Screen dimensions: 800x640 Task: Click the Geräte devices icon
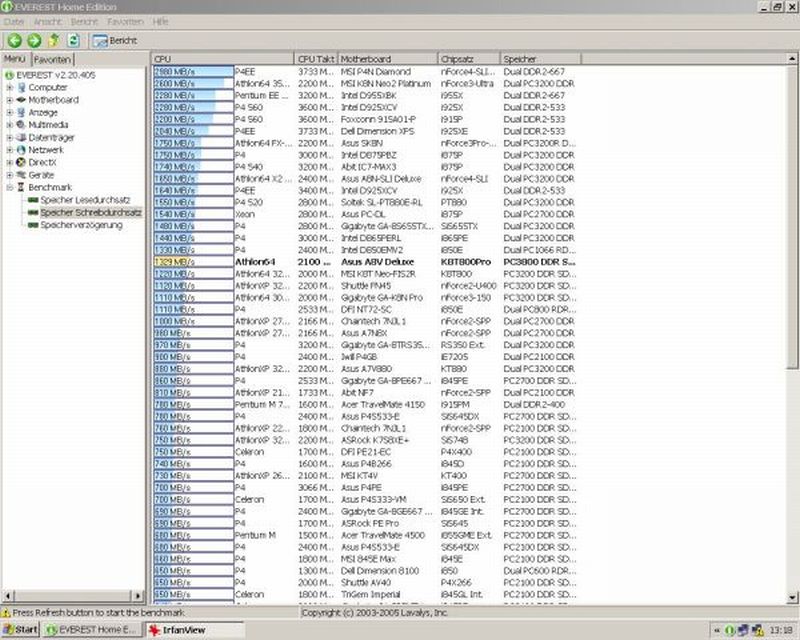[x=21, y=175]
